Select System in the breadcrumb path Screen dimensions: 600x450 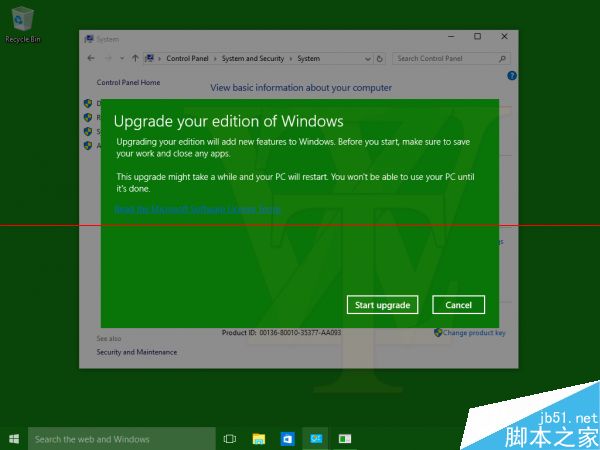click(x=308, y=59)
